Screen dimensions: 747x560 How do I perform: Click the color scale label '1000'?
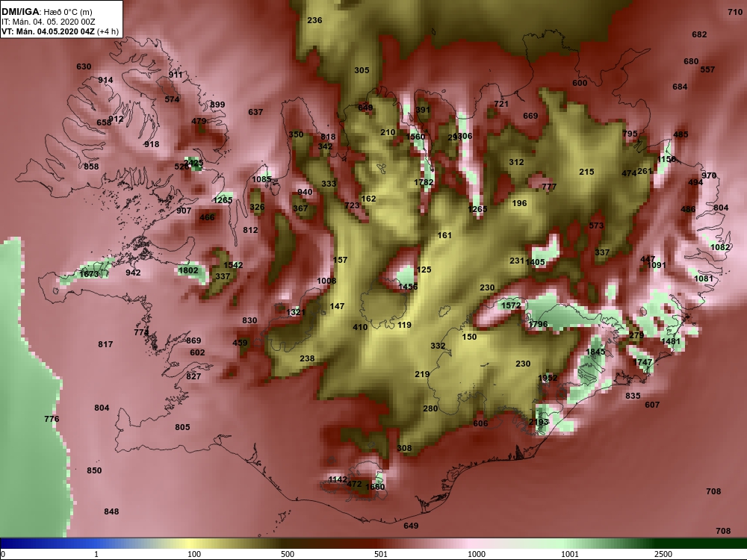[x=477, y=554]
